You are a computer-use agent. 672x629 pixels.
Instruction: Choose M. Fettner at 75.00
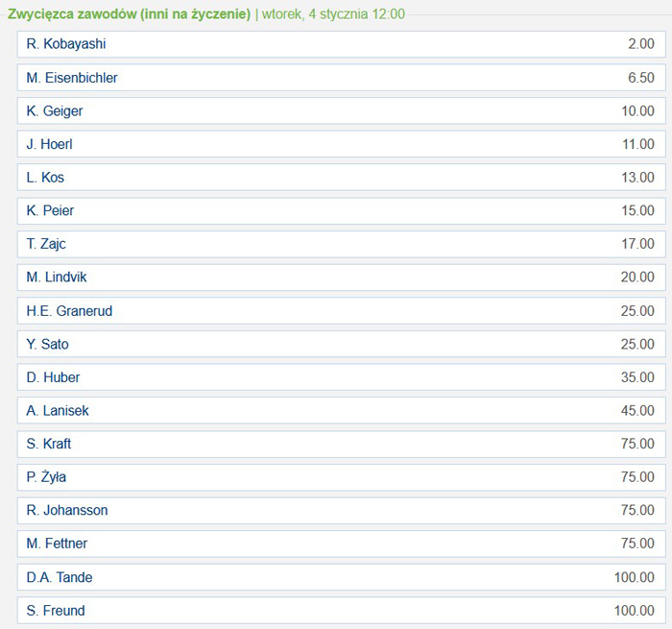(341, 544)
